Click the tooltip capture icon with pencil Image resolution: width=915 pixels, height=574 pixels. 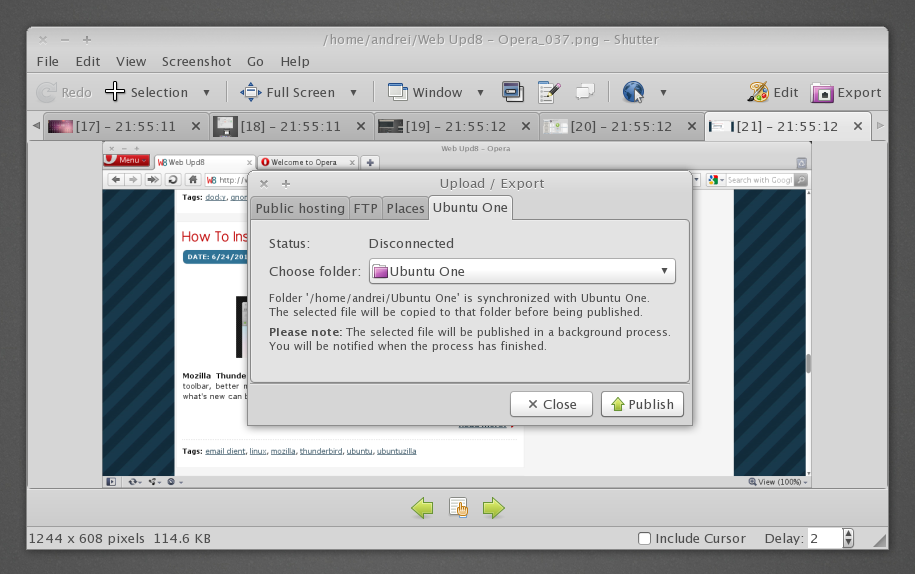tap(549, 92)
